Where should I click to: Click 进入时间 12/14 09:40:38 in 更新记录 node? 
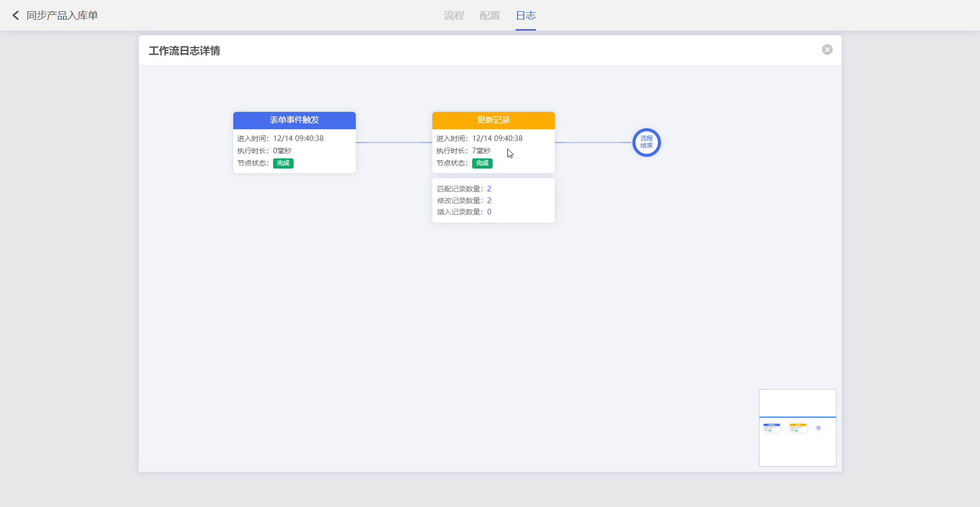pyautogui.click(x=479, y=138)
